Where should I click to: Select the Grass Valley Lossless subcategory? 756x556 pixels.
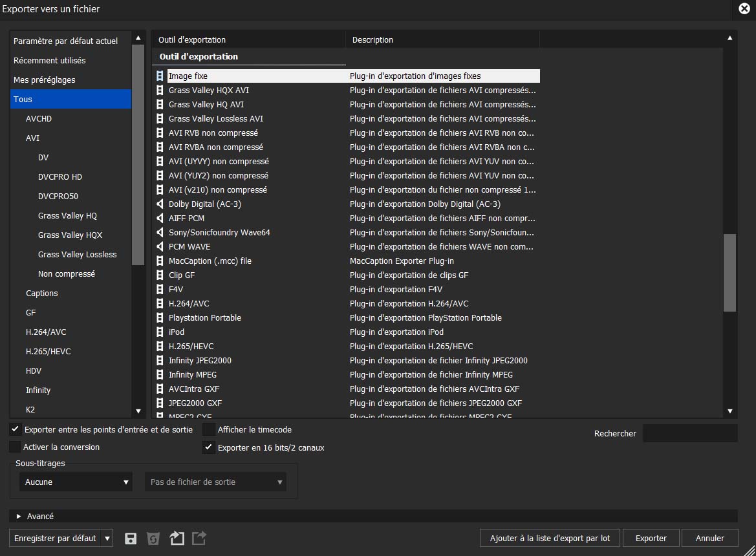(71, 254)
